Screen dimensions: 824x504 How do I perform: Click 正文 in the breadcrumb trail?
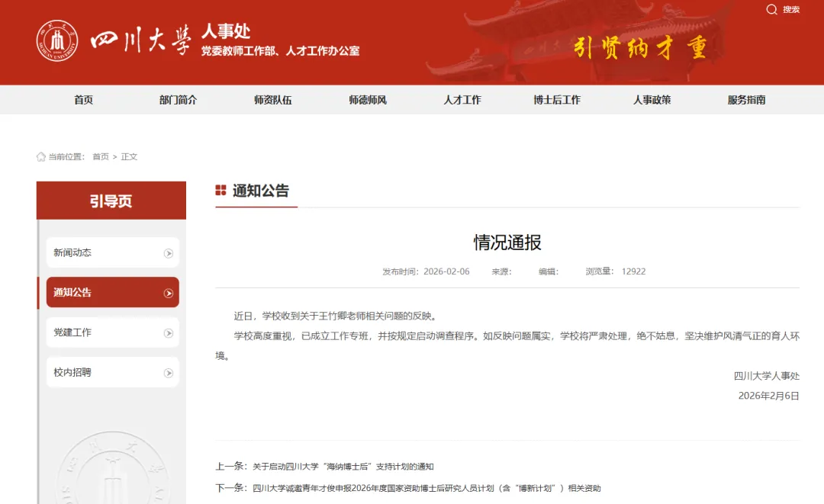pos(129,156)
